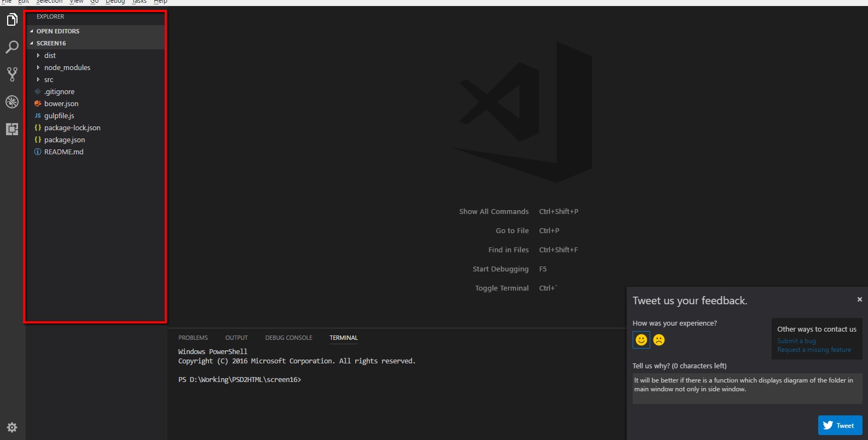
Task: Close the Tweet feedback panel
Action: 860,299
